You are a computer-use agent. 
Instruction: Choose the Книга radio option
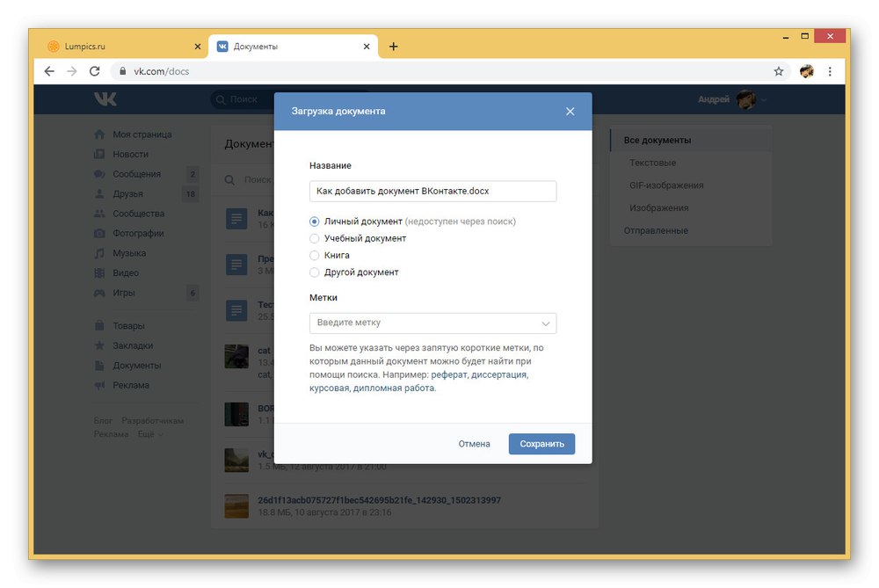[x=315, y=255]
